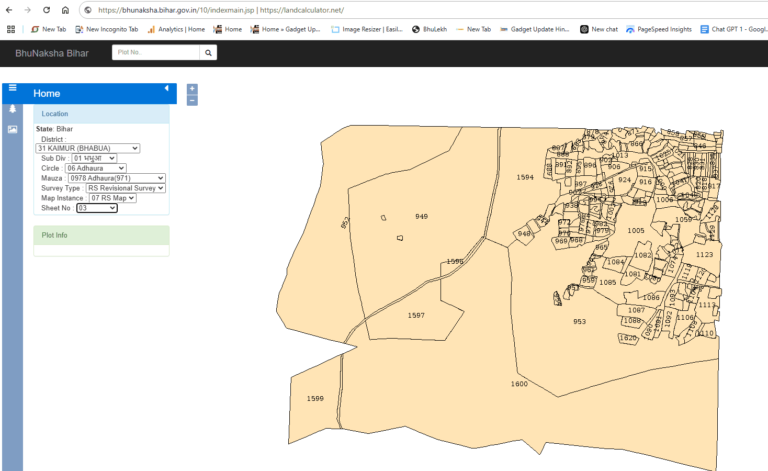
Task: Open the bookmarks apps grid icon
Action: [x=11, y=30]
